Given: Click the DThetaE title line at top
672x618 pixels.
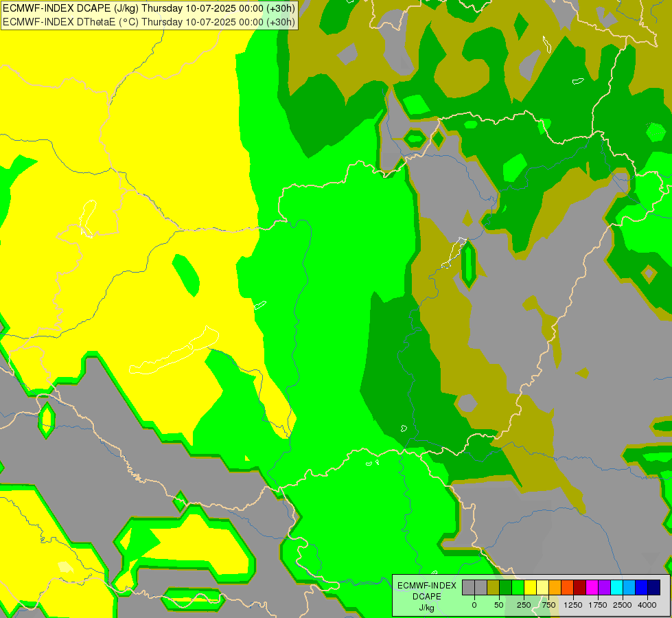Looking at the screenshot, I should (149, 22).
